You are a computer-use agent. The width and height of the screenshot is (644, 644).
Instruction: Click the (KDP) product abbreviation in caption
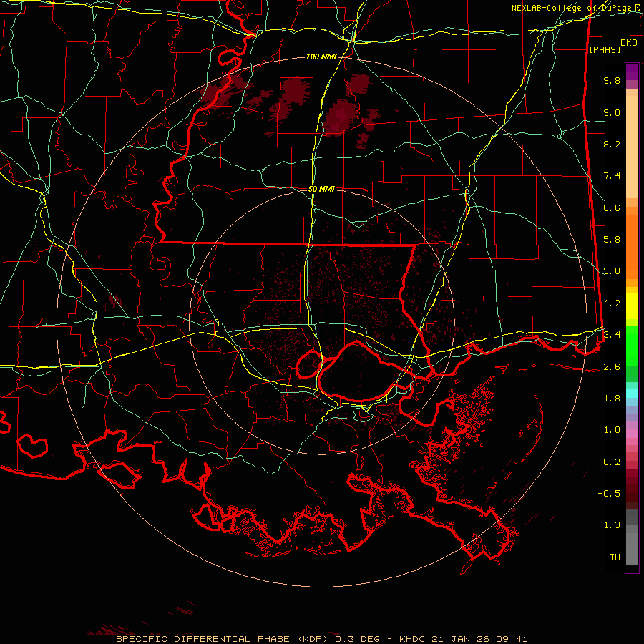tap(313, 639)
